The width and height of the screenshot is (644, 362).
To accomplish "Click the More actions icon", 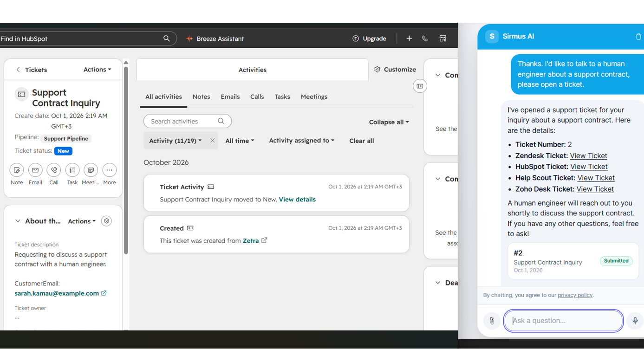I will tap(109, 170).
